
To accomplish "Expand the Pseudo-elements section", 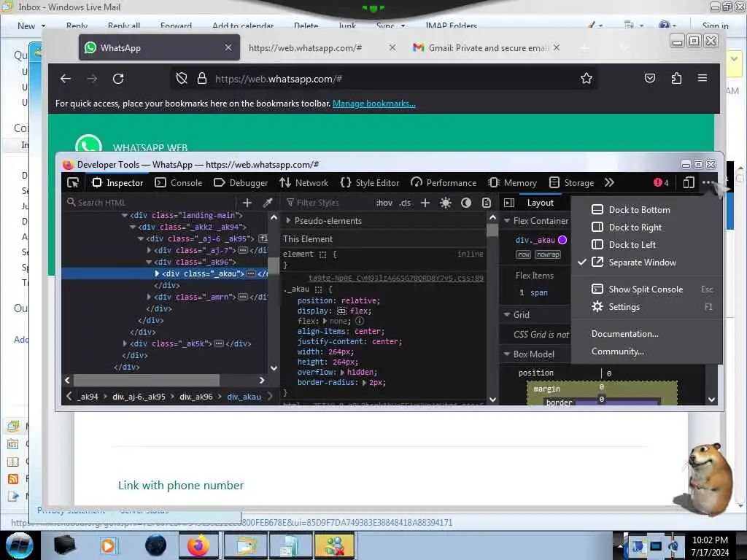I will [x=288, y=220].
